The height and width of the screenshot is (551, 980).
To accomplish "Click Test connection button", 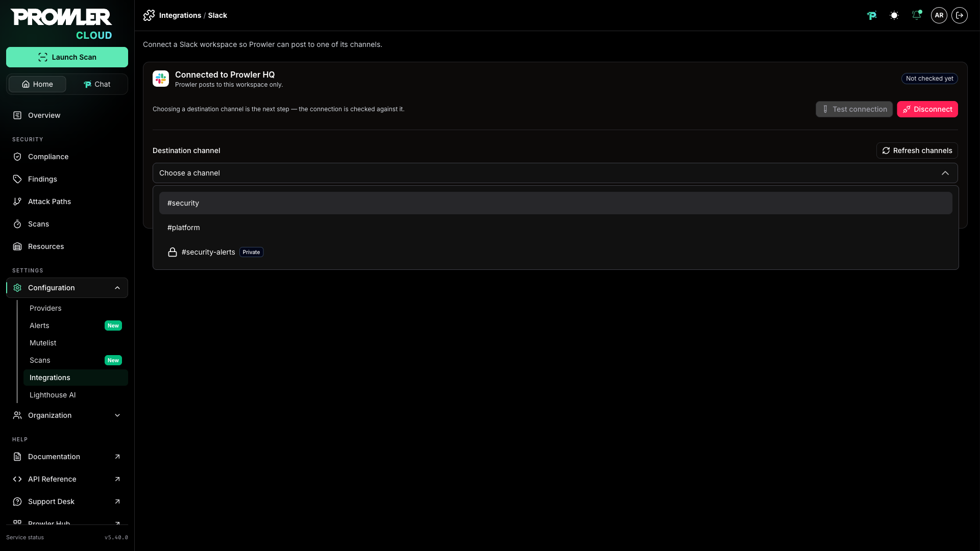I will [x=854, y=109].
